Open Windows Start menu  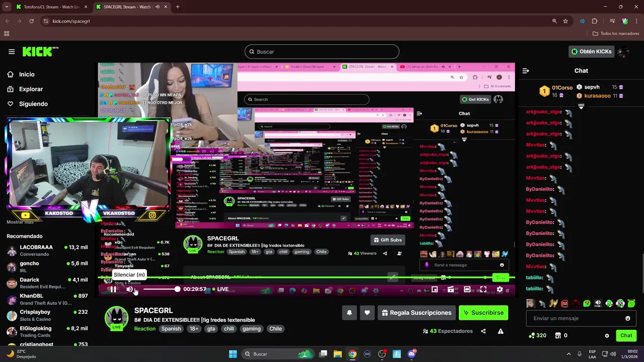coord(233,354)
